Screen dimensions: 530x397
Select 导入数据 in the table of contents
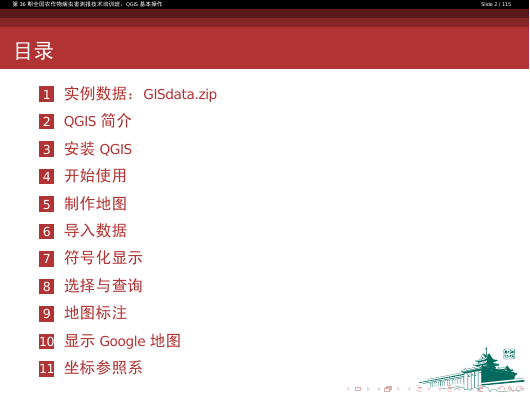coord(95,231)
